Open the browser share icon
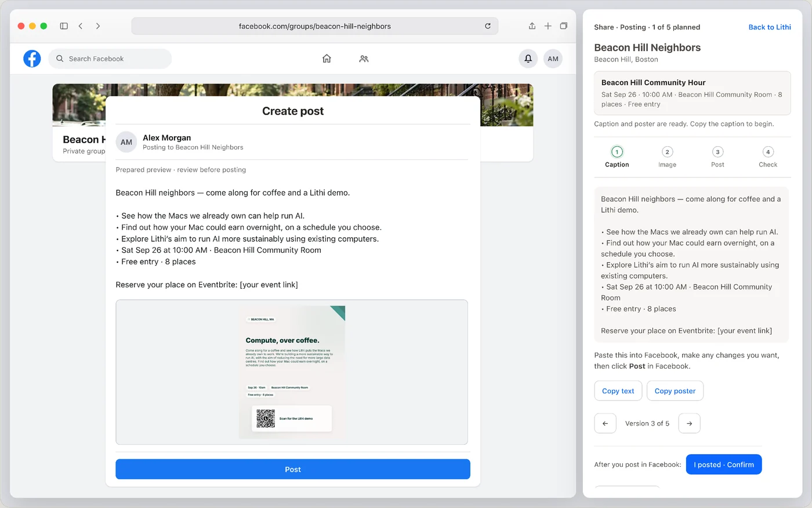812x508 pixels. point(532,26)
